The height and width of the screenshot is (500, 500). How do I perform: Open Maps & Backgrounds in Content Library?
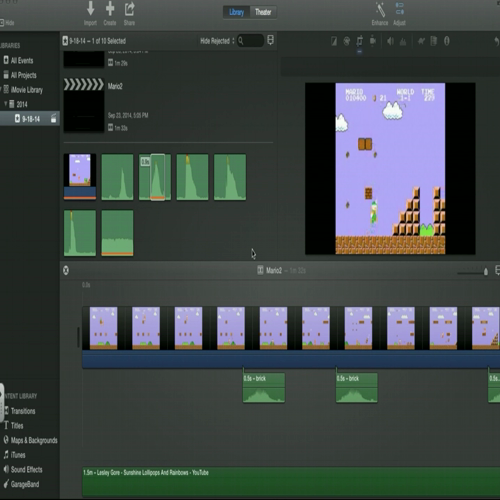pyautogui.click(x=30, y=440)
